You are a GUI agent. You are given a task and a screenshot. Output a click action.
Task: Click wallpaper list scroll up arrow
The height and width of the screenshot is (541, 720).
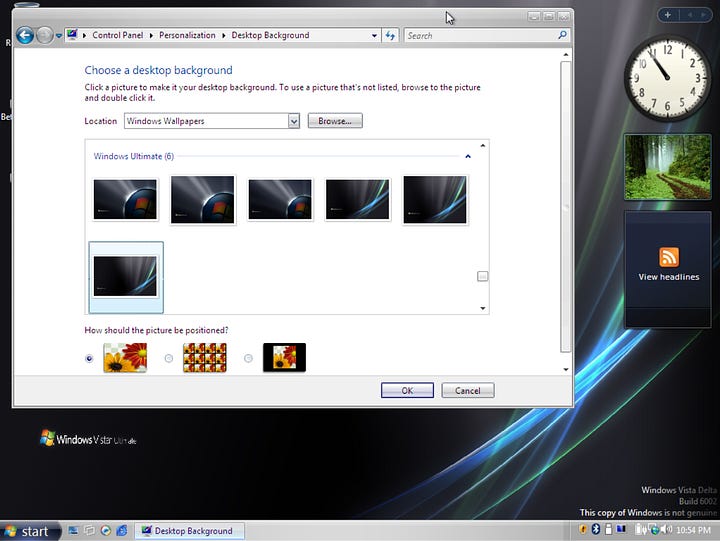pos(483,146)
